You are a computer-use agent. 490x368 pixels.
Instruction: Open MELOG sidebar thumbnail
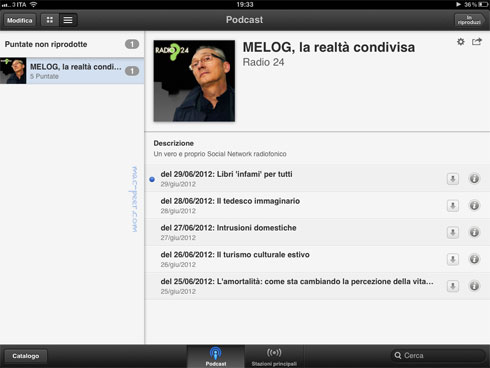(13, 71)
